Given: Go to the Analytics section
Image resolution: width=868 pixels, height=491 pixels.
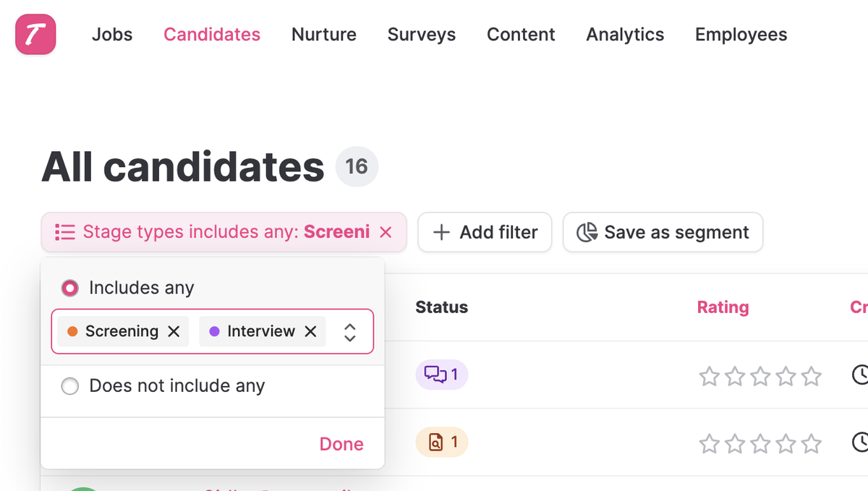Looking at the screenshot, I should [625, 35].
